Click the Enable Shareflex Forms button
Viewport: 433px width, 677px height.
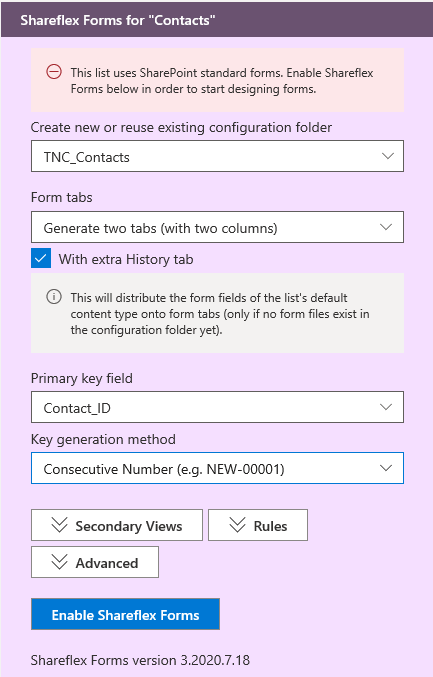click(x=125, y=614)
